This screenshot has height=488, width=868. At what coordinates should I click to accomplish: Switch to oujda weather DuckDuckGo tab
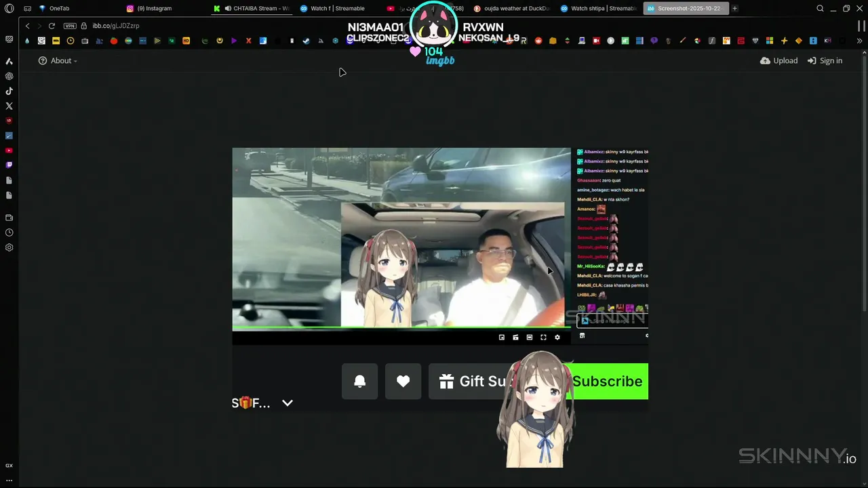click(512, 9)
